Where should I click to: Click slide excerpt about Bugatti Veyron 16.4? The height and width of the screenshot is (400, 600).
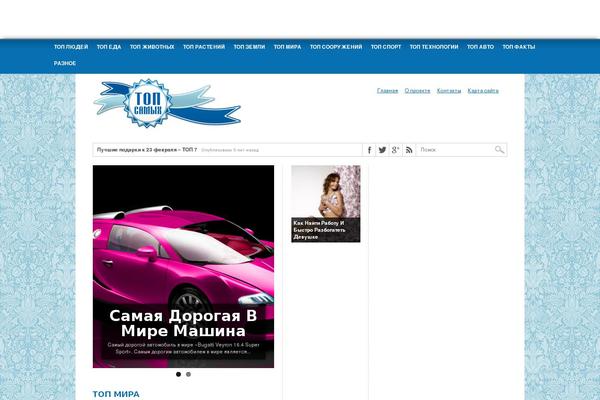point(183,348)
